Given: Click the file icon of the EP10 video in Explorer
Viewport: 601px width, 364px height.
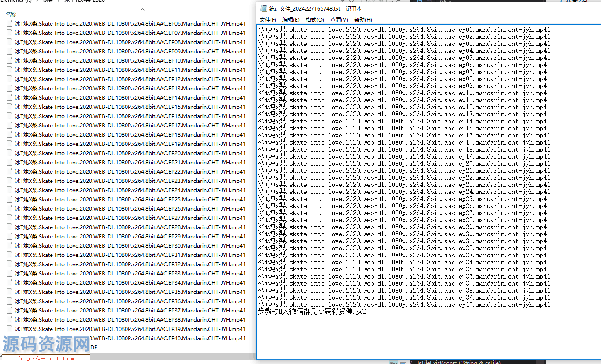Looking at the screenshot, I should [x=10, y=60].
